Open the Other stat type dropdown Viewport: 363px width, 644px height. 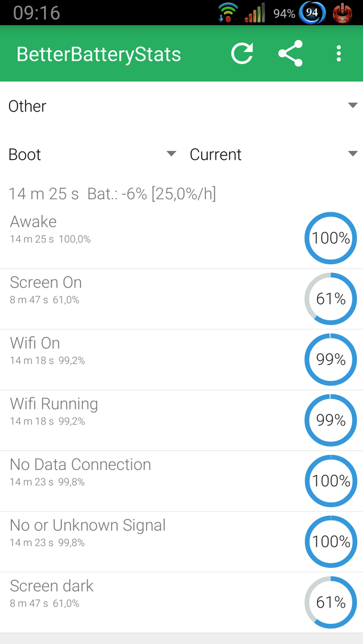tap(181, 106)
